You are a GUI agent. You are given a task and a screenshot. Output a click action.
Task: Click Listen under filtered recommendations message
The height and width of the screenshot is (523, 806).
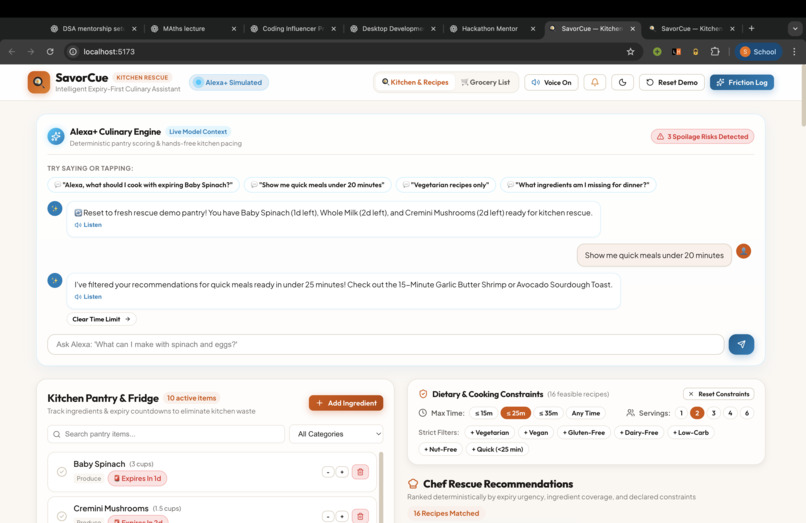point(88,297)
